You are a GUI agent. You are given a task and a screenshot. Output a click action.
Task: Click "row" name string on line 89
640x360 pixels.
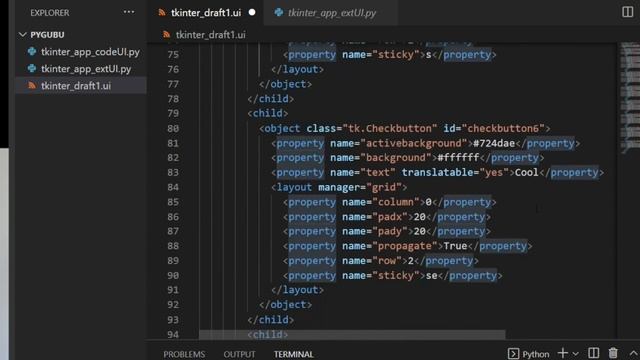pyautogui.click(x=387, y=261)
